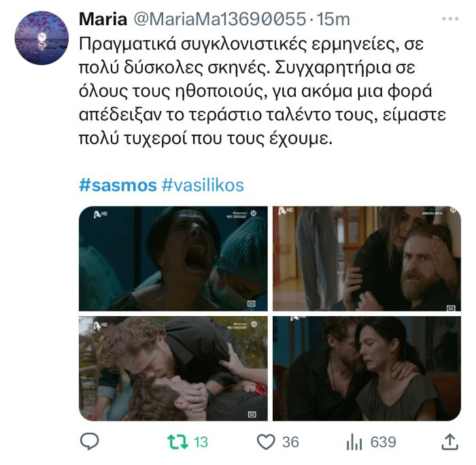The image size is (476, 465).
Task: Open the bottom-right crying woman image
Action: (x=367, y=368)
